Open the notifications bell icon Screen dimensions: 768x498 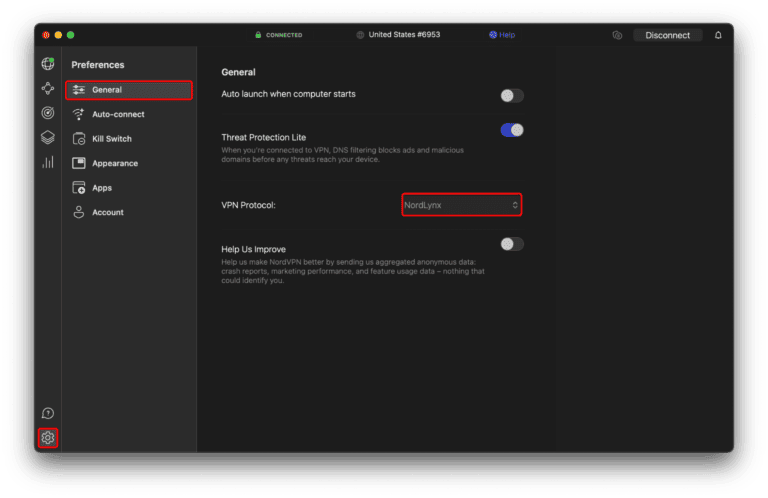point(718,35)
